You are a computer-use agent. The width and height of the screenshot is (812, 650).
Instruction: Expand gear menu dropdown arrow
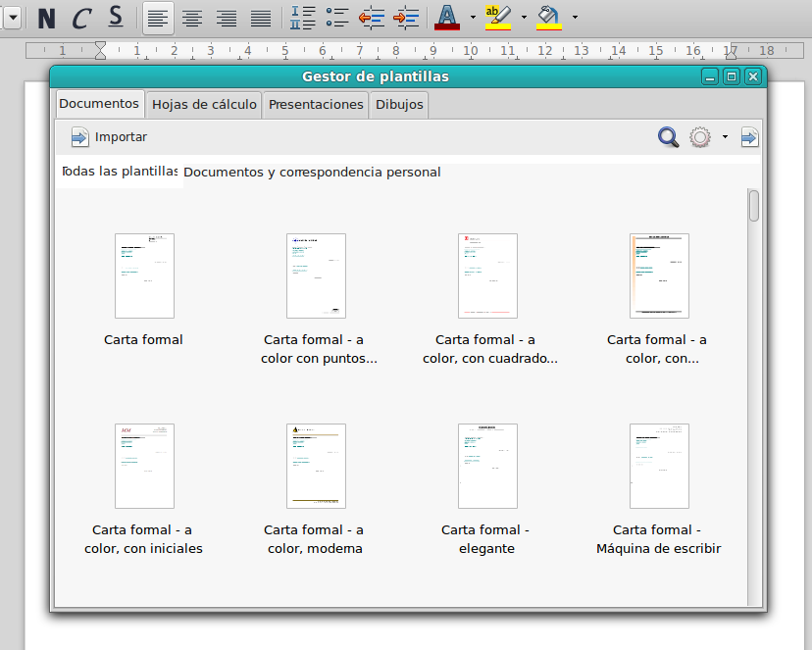(x=725, y=137)
